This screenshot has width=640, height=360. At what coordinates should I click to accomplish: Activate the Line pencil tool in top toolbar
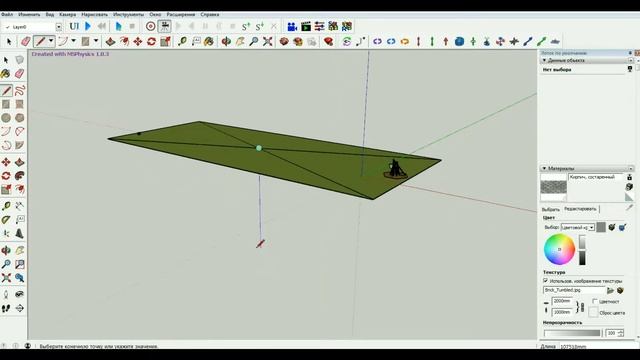(x=40, y=42)
